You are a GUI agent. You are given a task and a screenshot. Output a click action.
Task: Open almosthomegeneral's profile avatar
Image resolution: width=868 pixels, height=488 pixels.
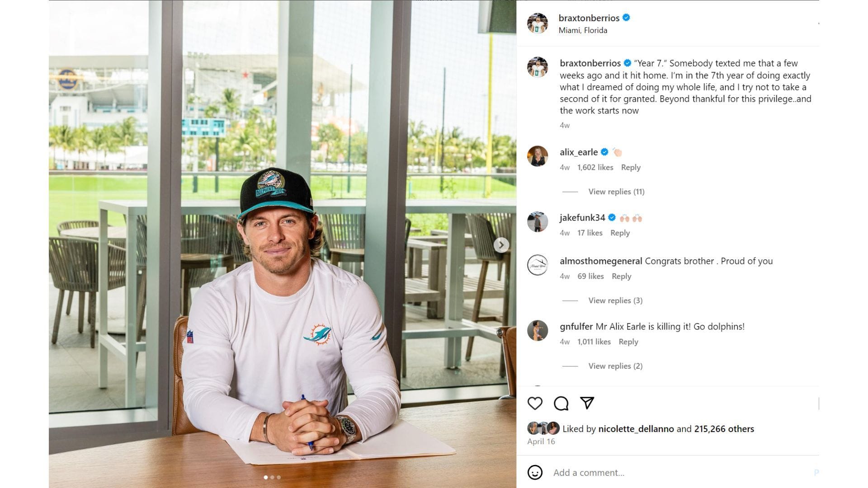[538, 265]
